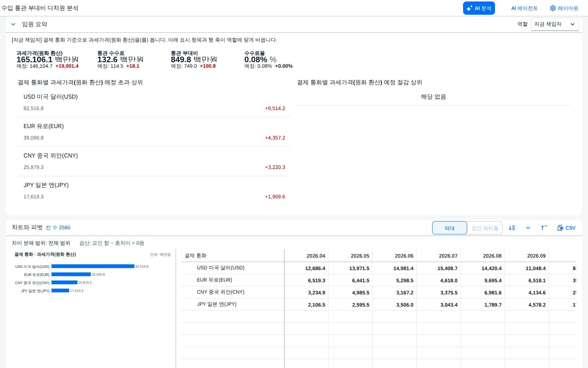Click the 과세가격(원화 환산) KPI value 165,106.1
588x368 pixels.
(35, 60)
